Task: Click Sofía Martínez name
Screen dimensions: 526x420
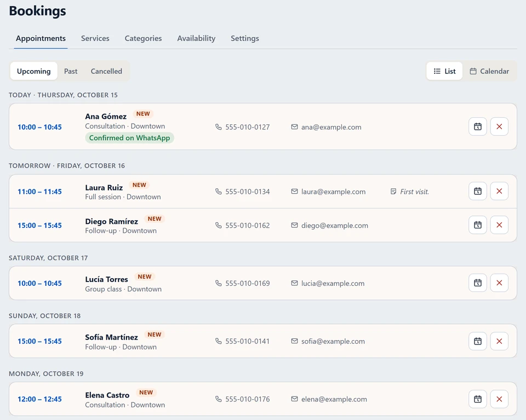Action: 111,337
